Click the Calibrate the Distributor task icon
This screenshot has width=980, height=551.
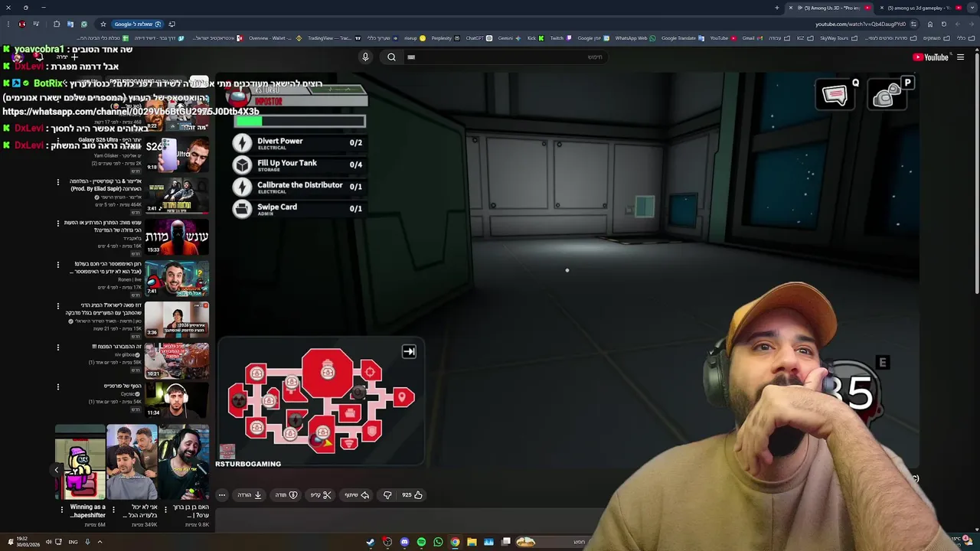pyautogui.click(x=242, y=187)
